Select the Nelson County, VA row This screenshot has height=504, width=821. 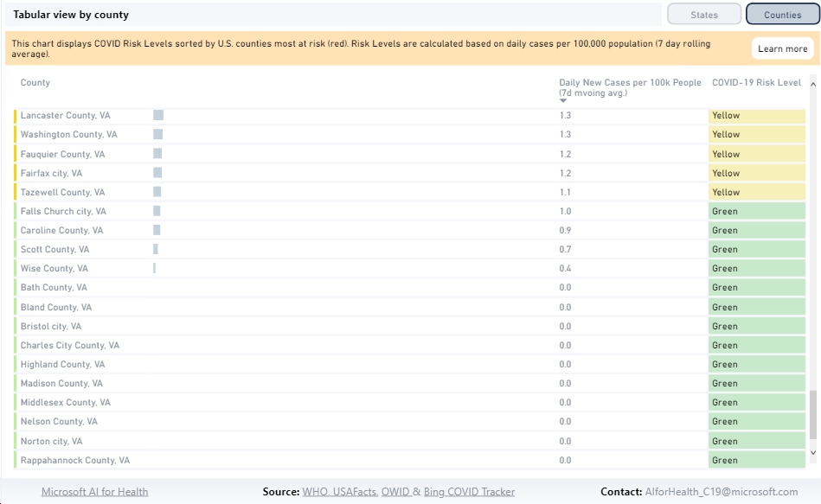tap(409, 421)
